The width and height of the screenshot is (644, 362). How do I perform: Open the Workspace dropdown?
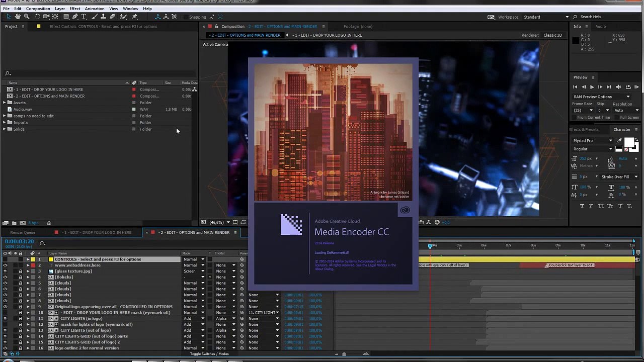(x=545, y=17)
